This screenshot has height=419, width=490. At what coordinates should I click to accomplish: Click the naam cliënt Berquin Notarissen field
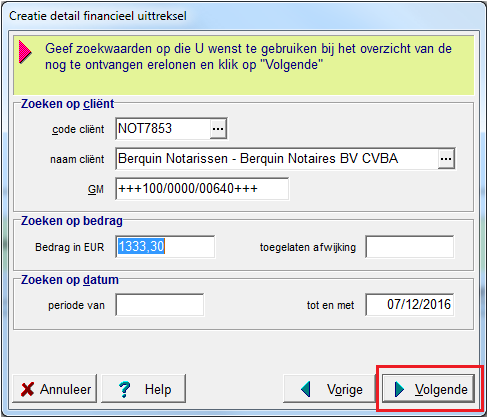277,159
